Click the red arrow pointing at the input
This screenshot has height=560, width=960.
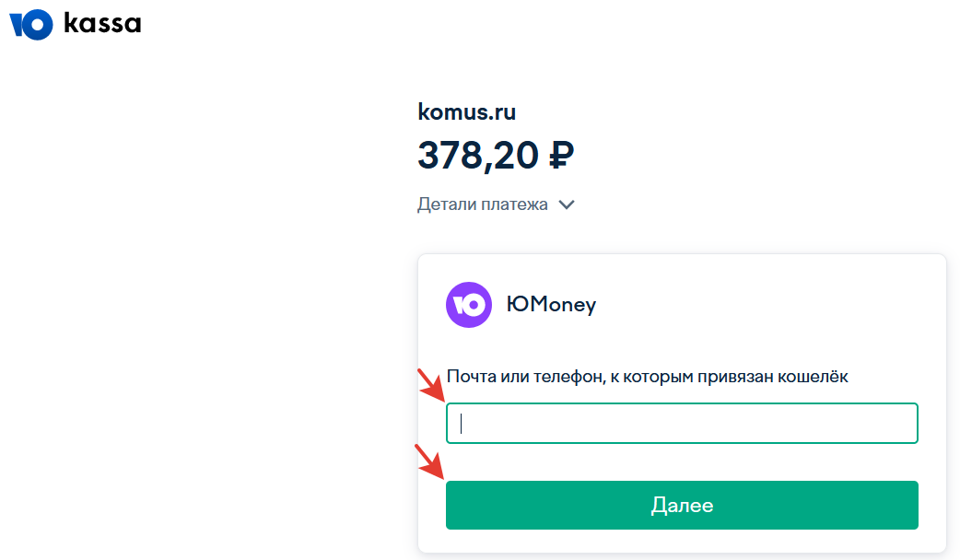[431, 384]
